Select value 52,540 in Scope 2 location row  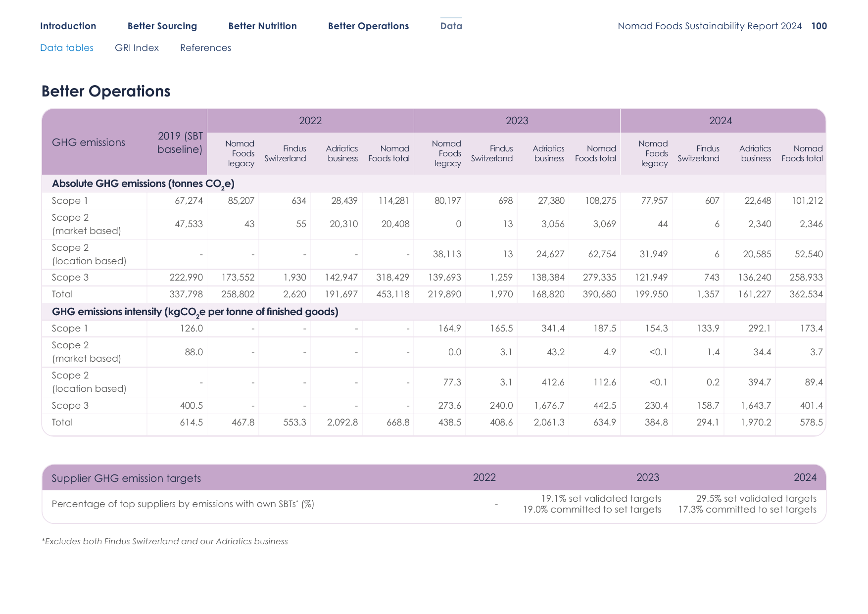809,254
